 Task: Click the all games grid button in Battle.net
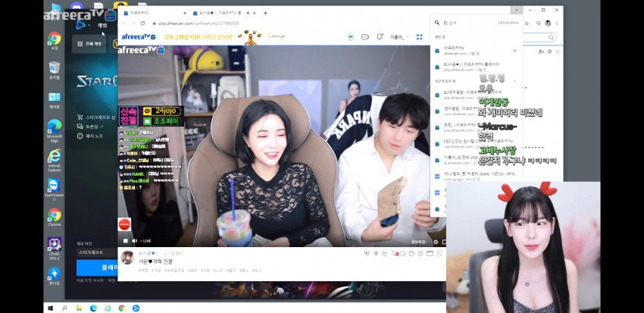click(89, 43)
